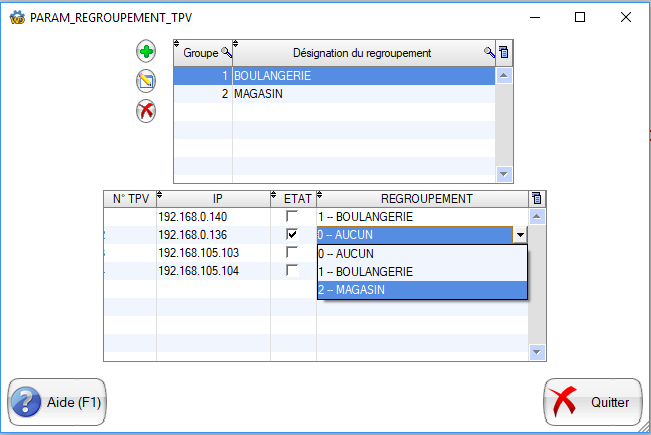Open the group table options menu icon
The width and height of the screenshot is (651, 435).
pyautogui.click(x=504, y=52)
